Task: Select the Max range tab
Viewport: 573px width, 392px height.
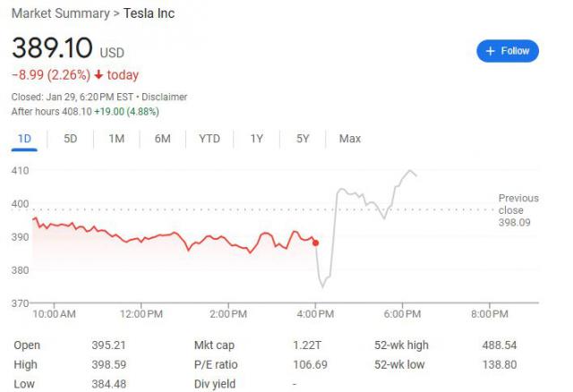Action: point(350,139)
